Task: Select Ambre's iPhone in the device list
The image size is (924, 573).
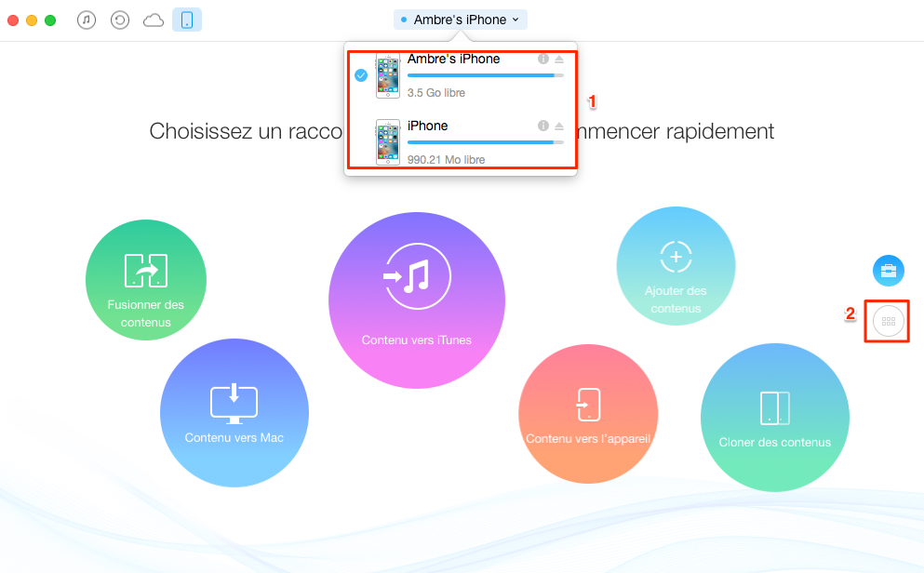Action: pyautogui.click(x=462, y=75)
